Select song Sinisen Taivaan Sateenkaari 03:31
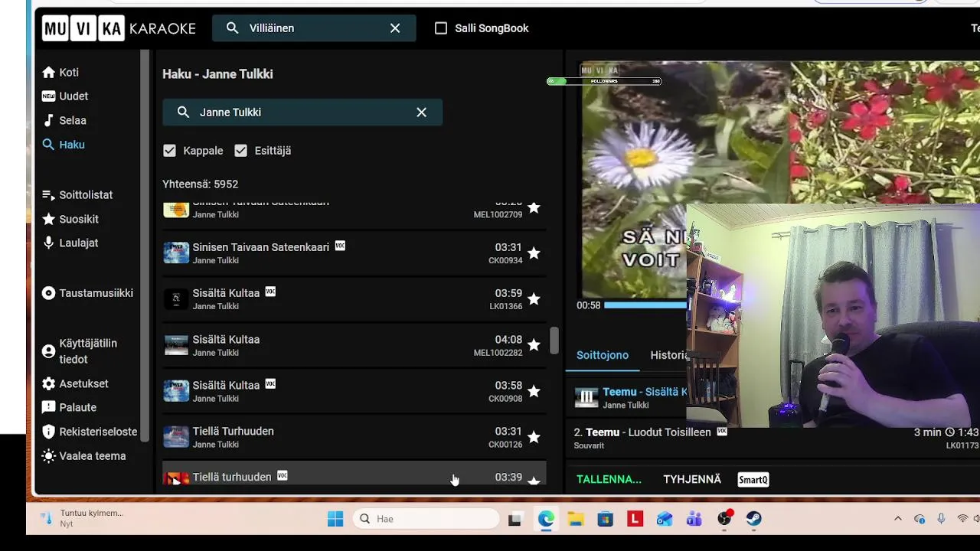980x551 pixels. point(354,253)
